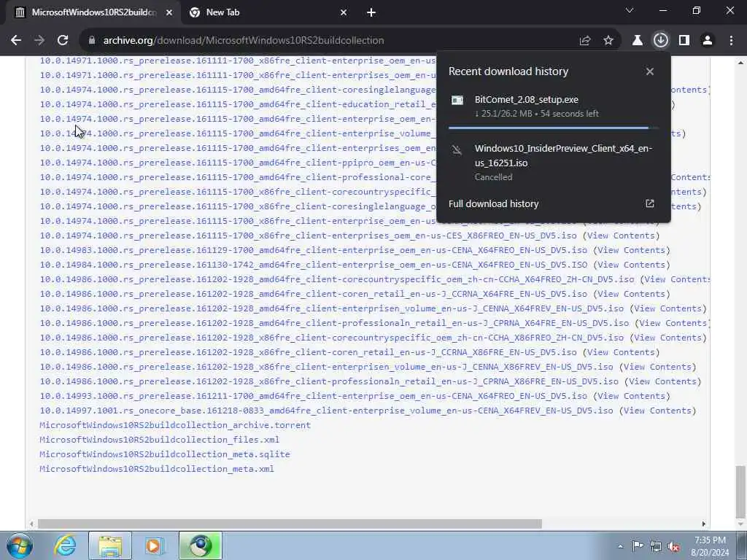View Contents of 10.0.14984.1000 ISO
This screenshot has height=560, width=747.
tap(631, 265)
